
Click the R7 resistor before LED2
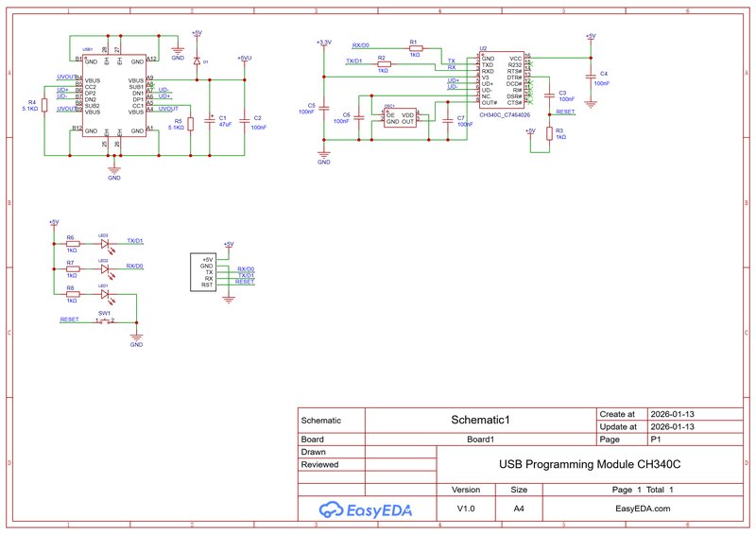[x=73, y=269]
